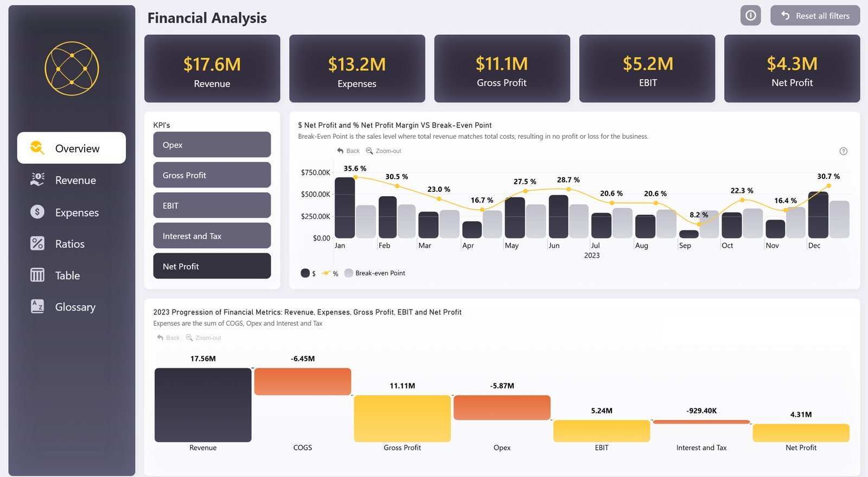The height and width of the screenshot is (477, 868).
Task: Click the 4.31M waterfall label
Action: (801, 414)
